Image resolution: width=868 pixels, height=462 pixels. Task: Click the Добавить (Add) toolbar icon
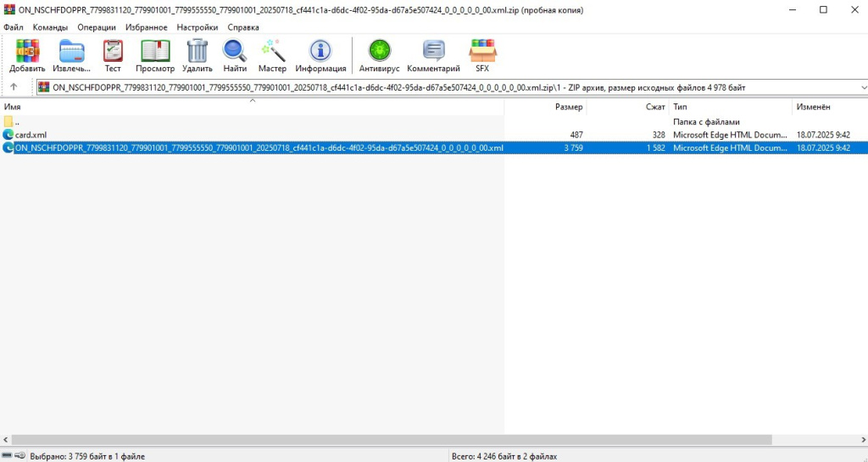[x=27, y=56]
